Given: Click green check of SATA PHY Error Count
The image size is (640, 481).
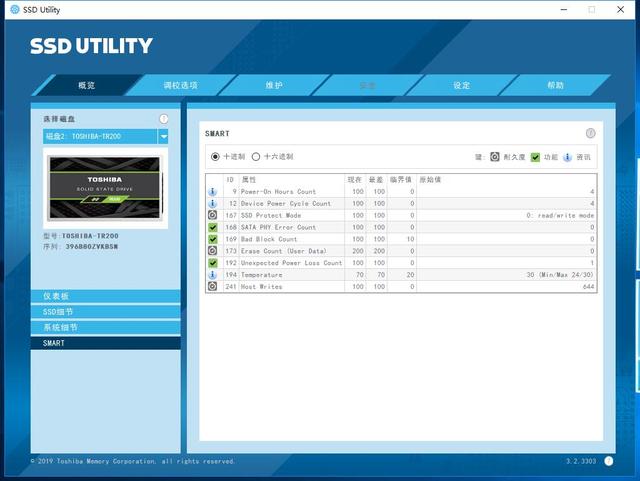Looking at the screenshot, I should [213, 227].
